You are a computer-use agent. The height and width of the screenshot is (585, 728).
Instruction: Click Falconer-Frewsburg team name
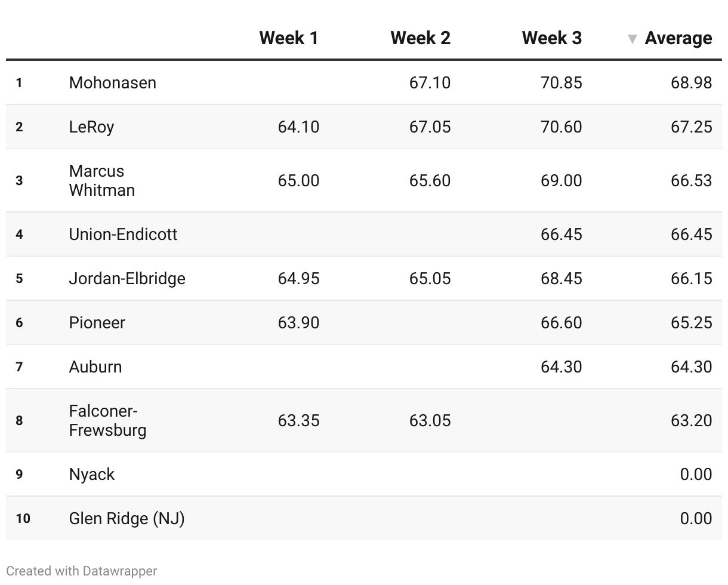click(x=107, y=420)
